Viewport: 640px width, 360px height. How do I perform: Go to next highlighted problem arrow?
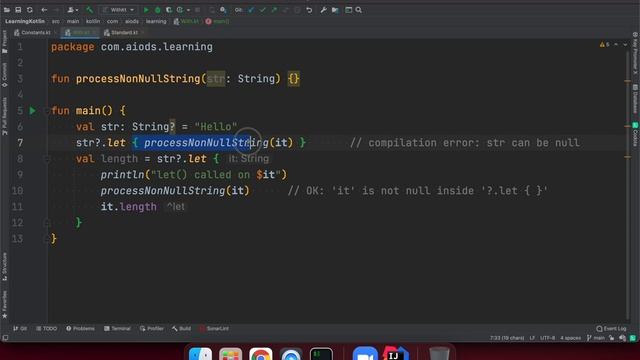624,44
